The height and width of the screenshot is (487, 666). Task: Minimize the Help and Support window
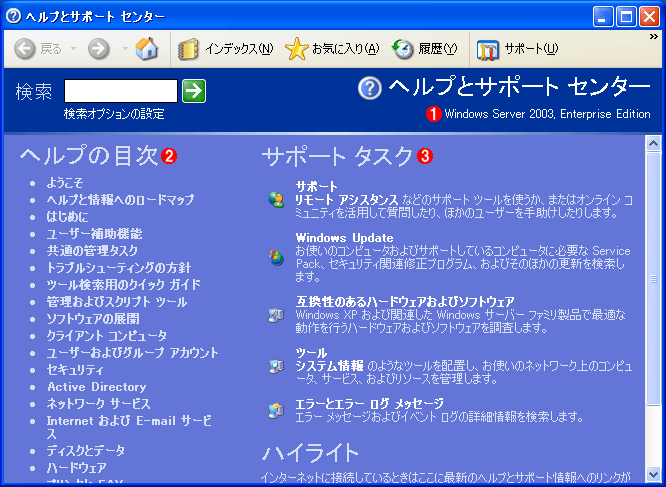tap(603, 17)
